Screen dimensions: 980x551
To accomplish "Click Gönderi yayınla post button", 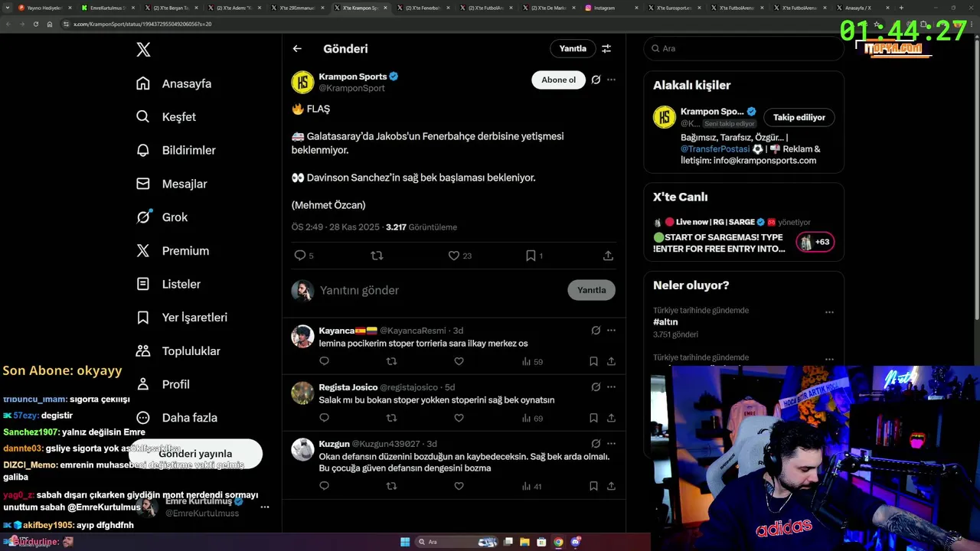I will point(195,454).
